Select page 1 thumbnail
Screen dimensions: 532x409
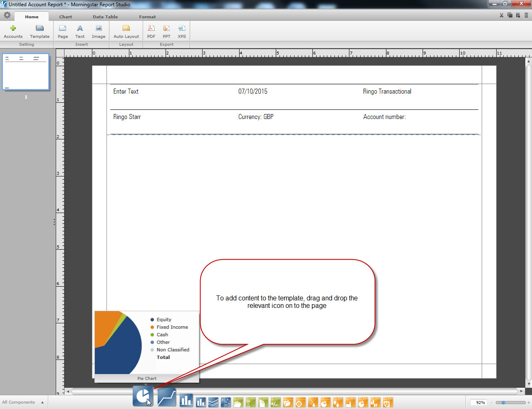point(26,72)
